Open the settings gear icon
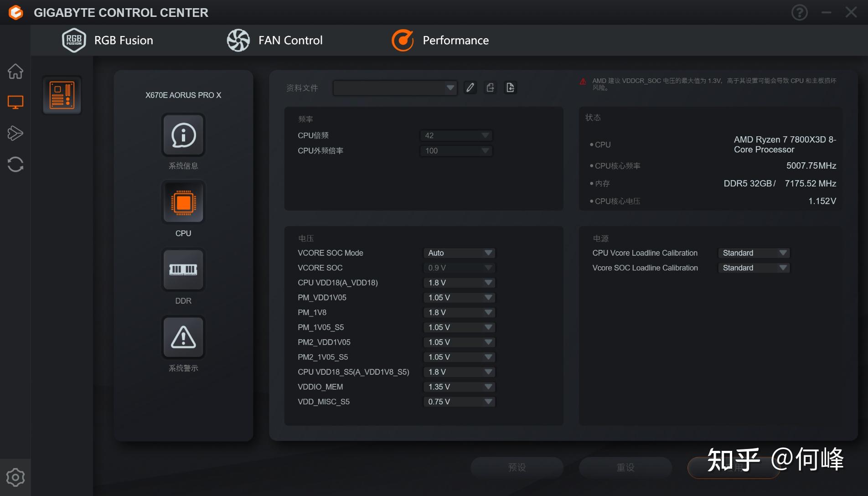The height and width of the screenshot is (496, 868). (x=15, y=477)
